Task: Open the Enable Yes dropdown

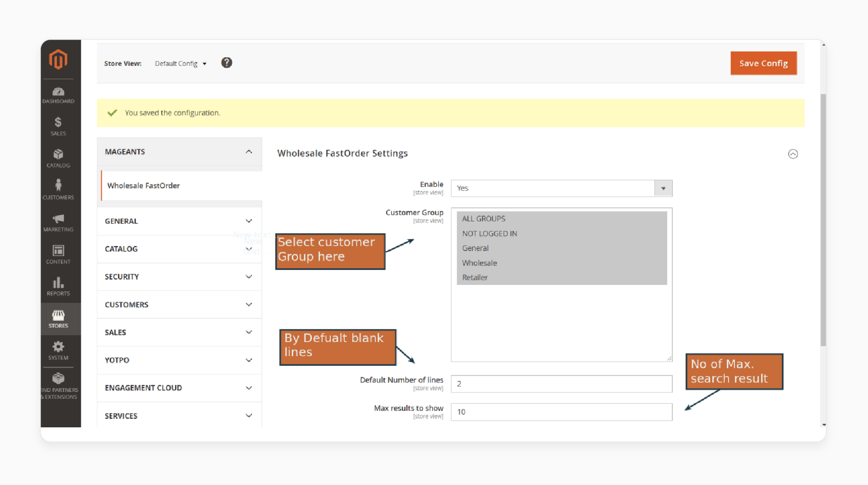Action: pos(561,188)
